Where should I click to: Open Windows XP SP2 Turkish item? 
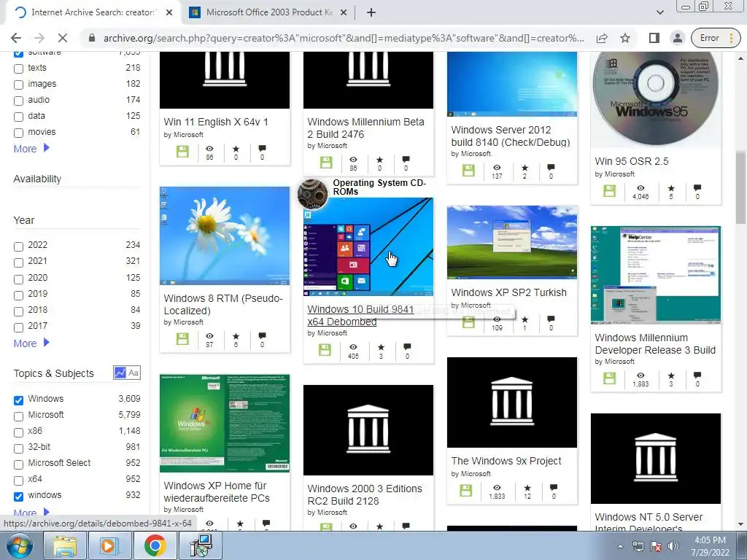coord(508,292)
